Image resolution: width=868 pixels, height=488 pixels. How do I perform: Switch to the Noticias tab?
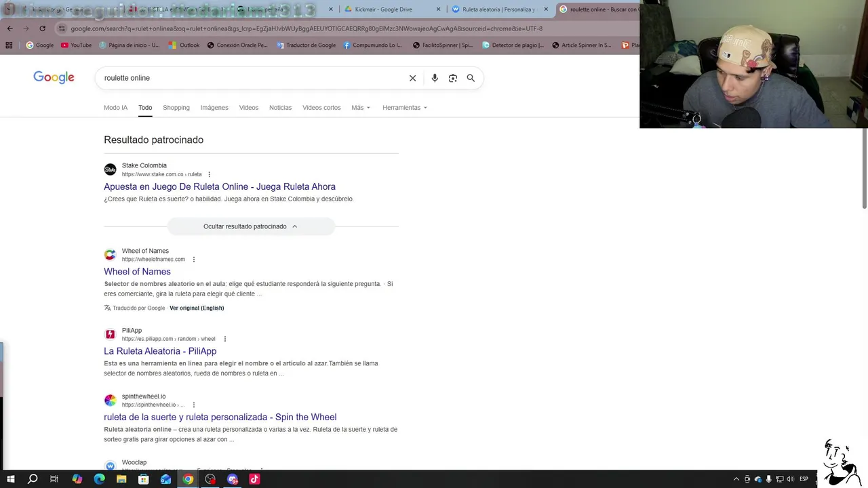click(x=280, y=108)
